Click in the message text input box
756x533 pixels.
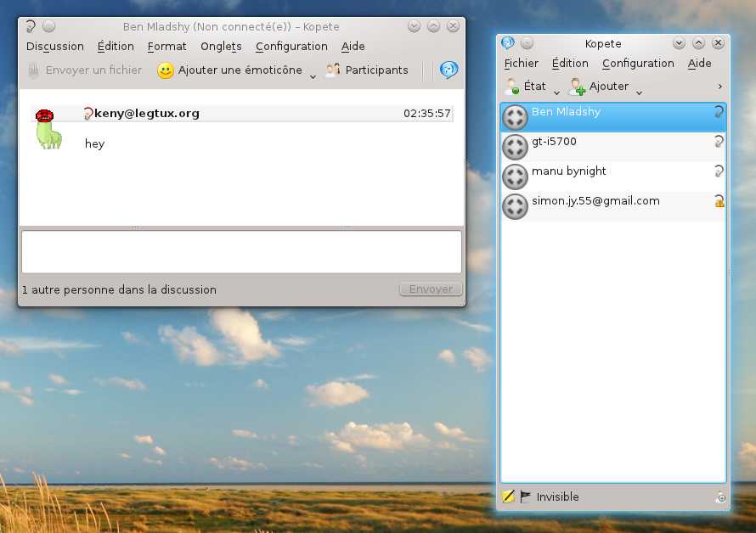(241, 252)
